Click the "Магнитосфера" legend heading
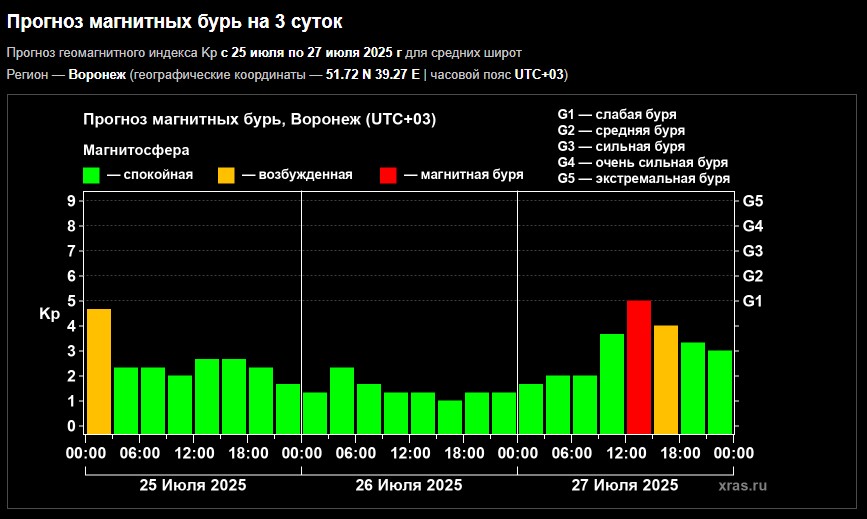 [x=136, y=150]
